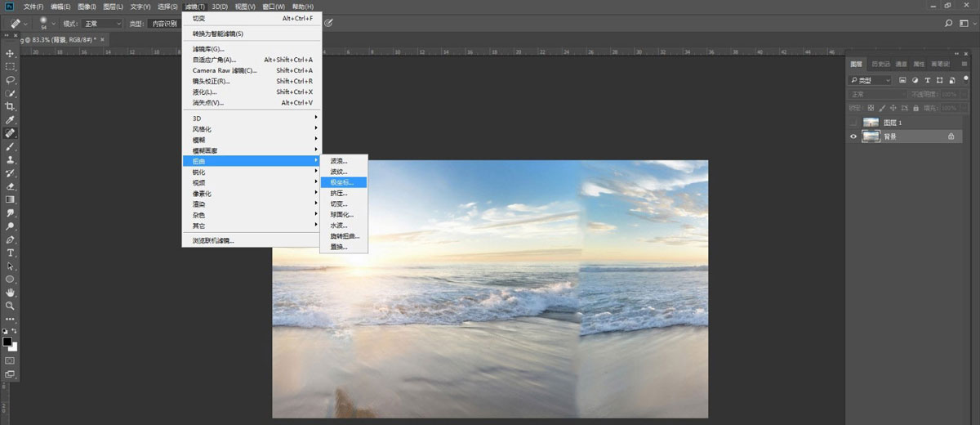Filter layers by type layer icon
980x425 pixels.
pos(928,80)
